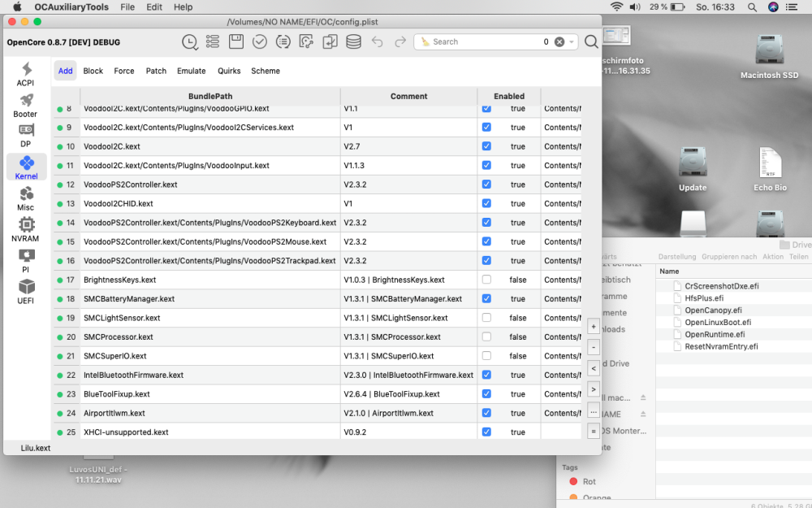Image resolution: width=812 pixels, height=508 pixels.
Task: Disable the SMCBatteryManager.kext checkbox
Action: pyautogui.click(x=486, y=298)
